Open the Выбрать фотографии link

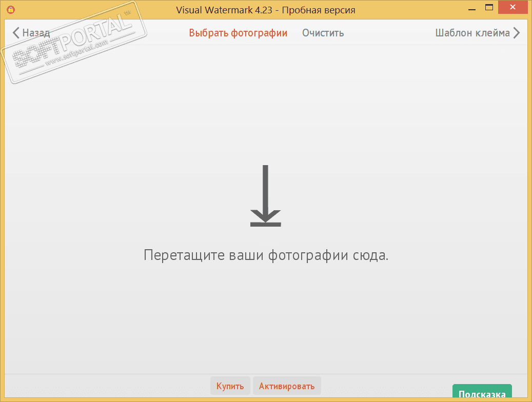[238, 33]
